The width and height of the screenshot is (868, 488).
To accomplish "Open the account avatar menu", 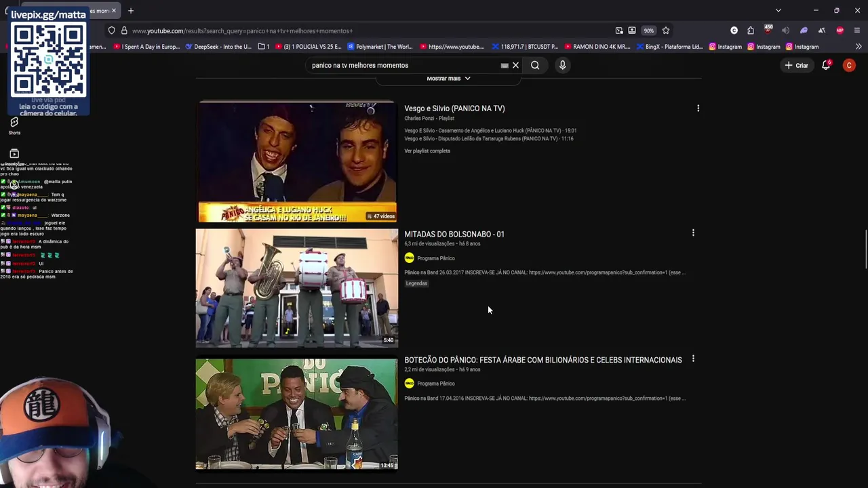I will click(849, 65).
